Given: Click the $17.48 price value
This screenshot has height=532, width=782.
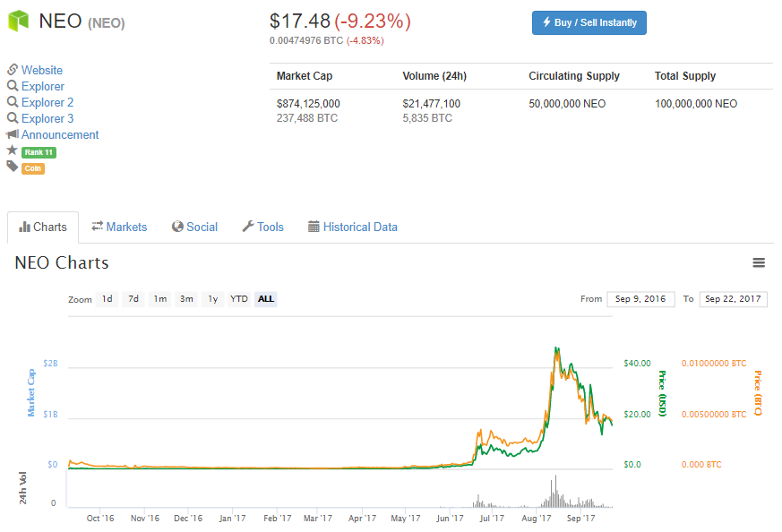Looking at the screenshot, I should pos(300,21).
